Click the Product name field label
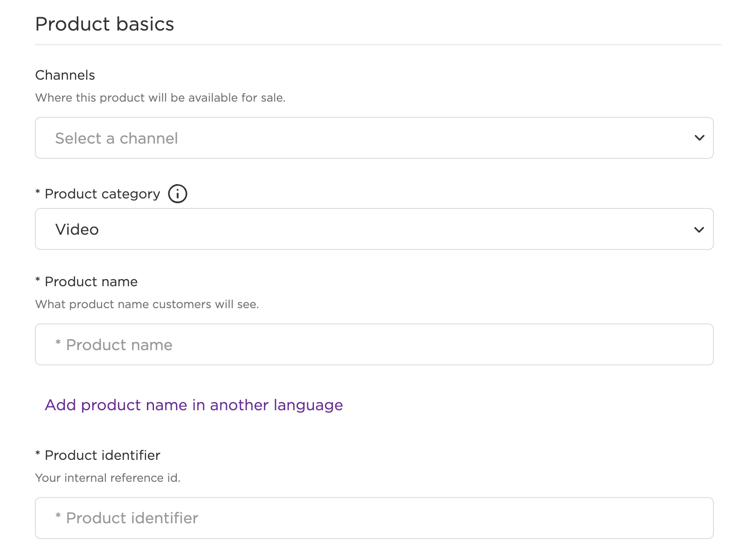Viewport: 744px width, 560px height. [91, 281]
